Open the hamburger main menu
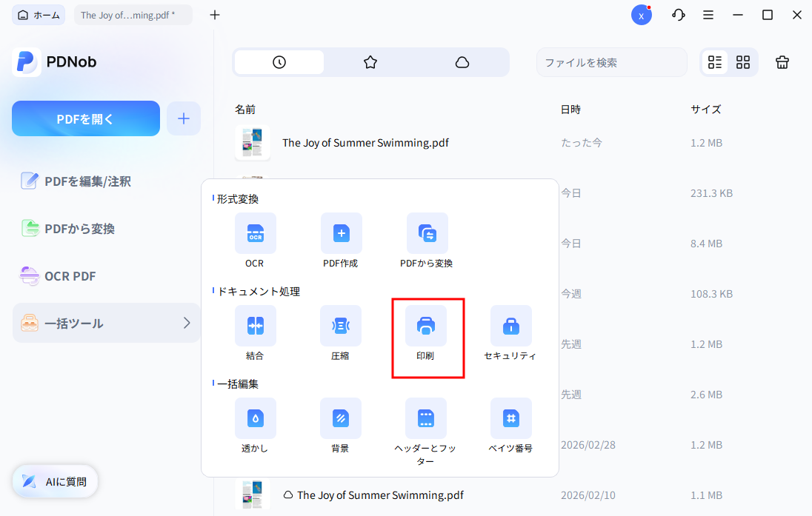This screenshot has width=812, height=516. 708,15
